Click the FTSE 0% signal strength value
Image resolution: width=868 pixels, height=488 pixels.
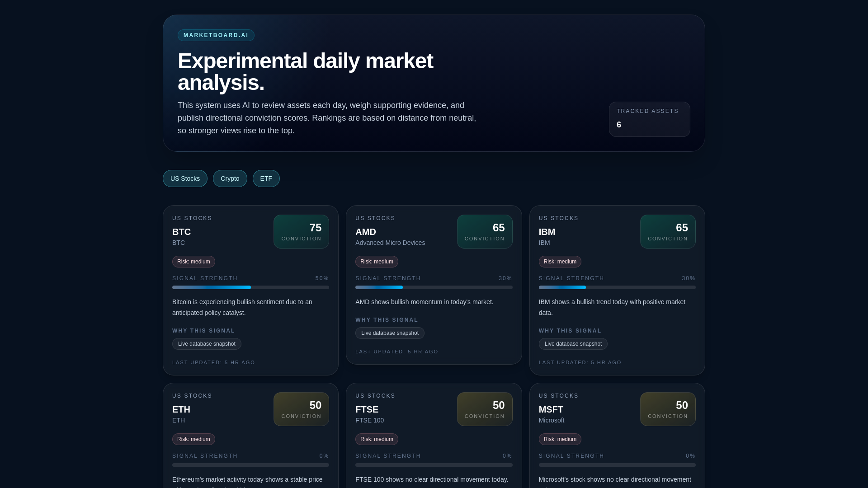pos(507,456)
